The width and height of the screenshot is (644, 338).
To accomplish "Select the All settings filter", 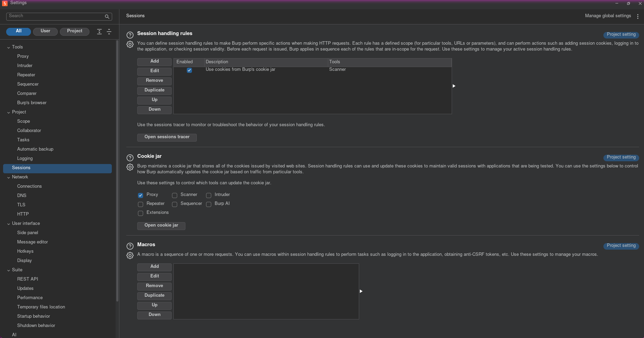I will coord(19,31).
